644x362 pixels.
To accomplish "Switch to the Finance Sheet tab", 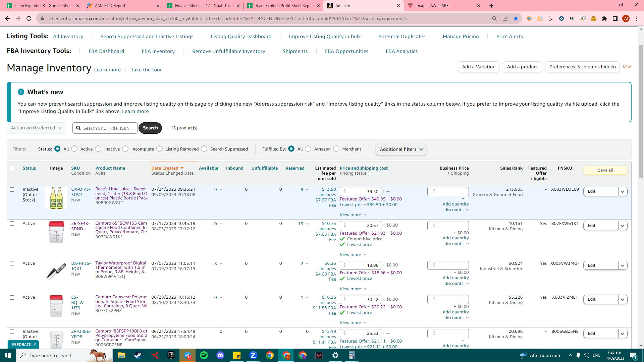I will 203,6.
